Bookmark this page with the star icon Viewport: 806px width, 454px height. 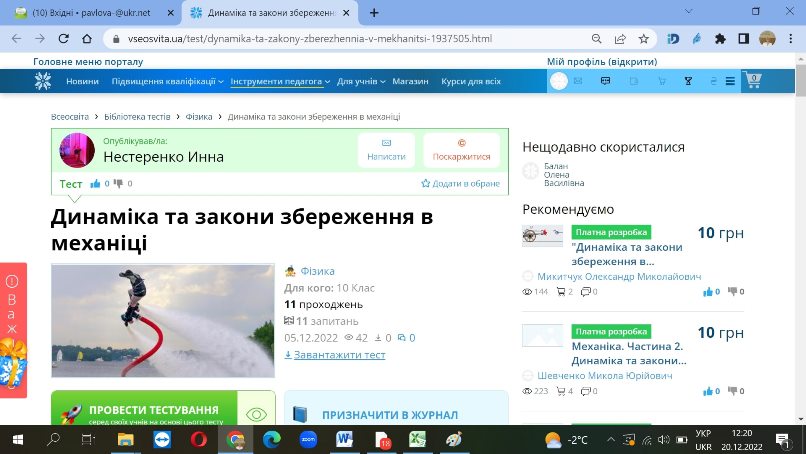[x=644, y=39]
